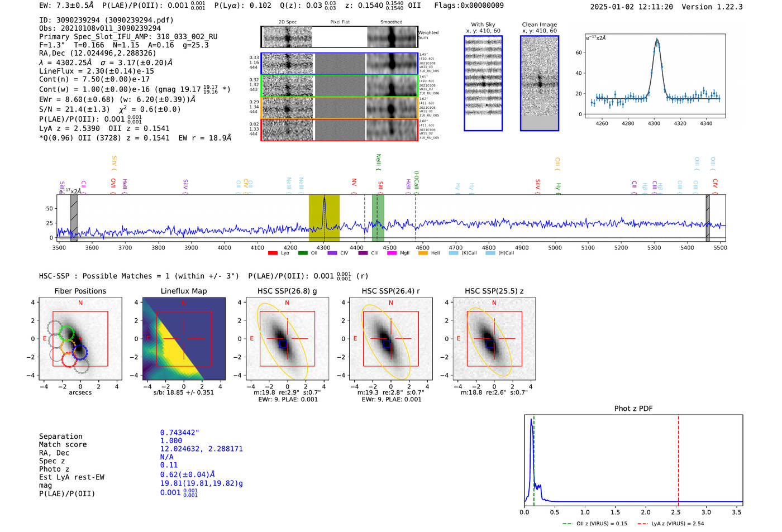
Task: Open the With Sky image
Action: pyautogui.click(x=483, y=83)
